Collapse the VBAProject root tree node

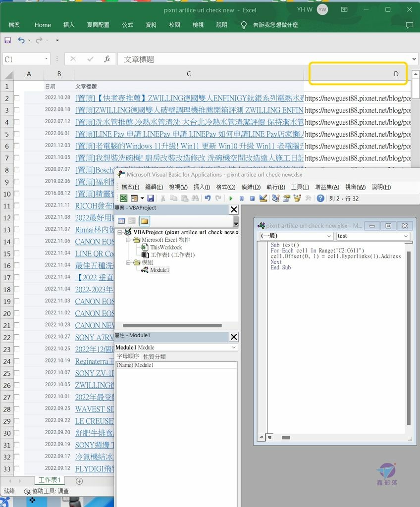click(120, 232)
